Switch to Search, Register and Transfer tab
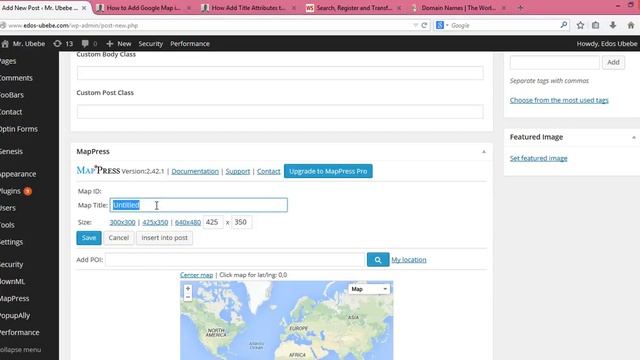Image resolution: width=640 pixels, height=360 pixels. [x=353, y=8]
